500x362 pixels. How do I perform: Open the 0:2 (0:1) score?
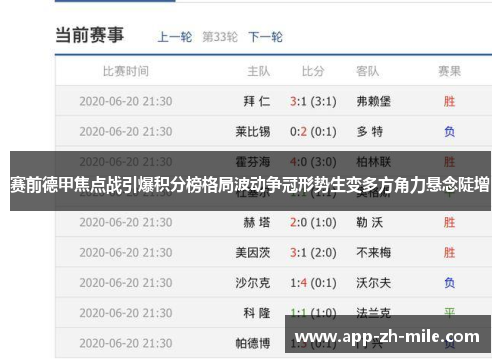[313, 132]
